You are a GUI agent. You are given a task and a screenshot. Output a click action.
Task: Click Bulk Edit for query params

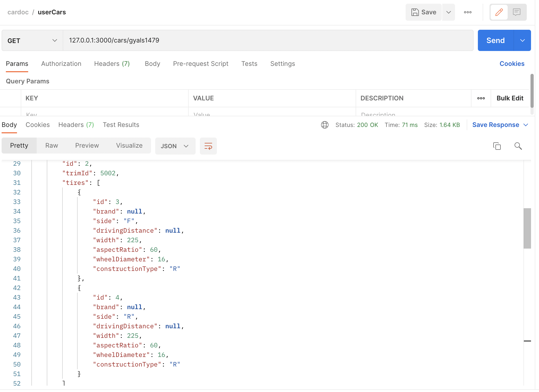click(x=510, y=98)
